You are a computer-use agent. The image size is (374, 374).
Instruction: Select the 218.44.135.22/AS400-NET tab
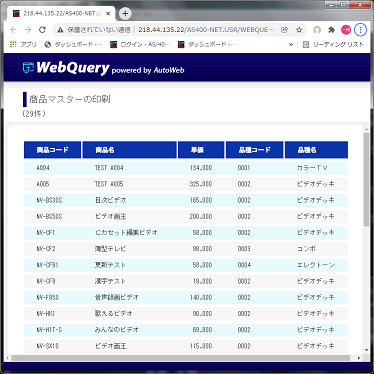tap(61, 14)
